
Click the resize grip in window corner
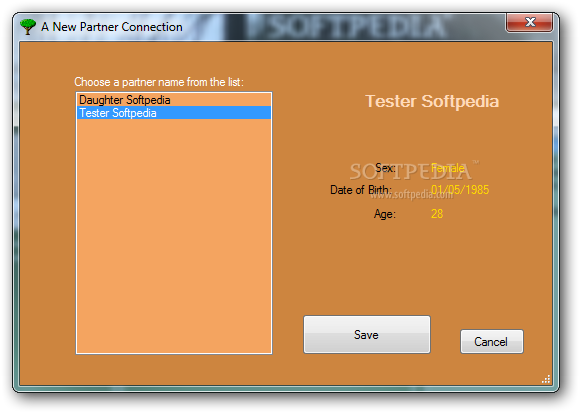546,379
